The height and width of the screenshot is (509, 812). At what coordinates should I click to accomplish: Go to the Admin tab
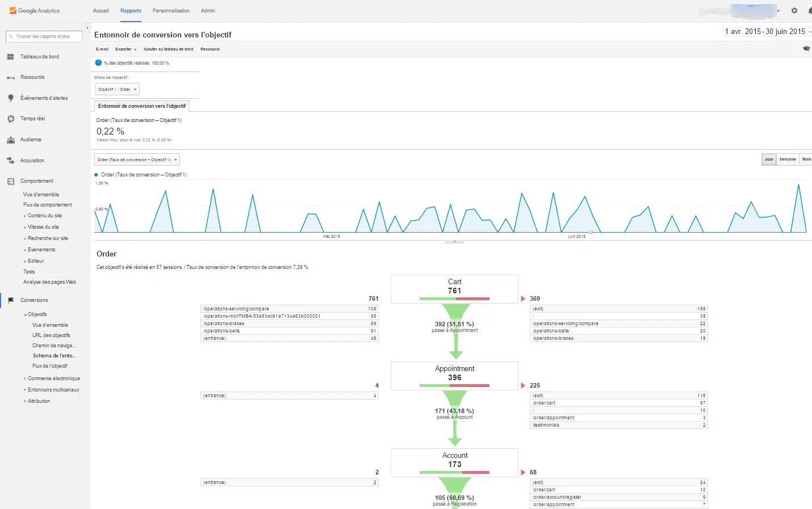[208, 11]
